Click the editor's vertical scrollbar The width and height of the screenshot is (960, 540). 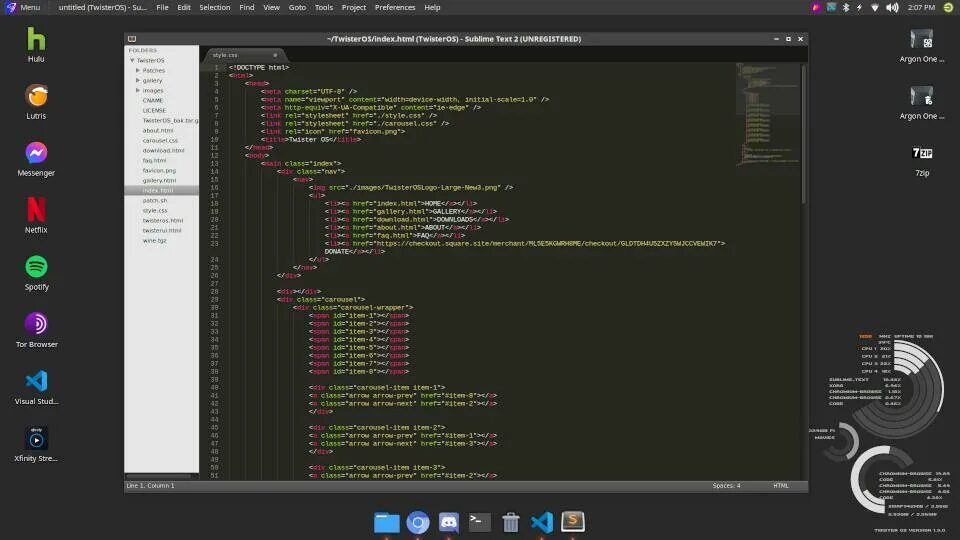[804, 135]
